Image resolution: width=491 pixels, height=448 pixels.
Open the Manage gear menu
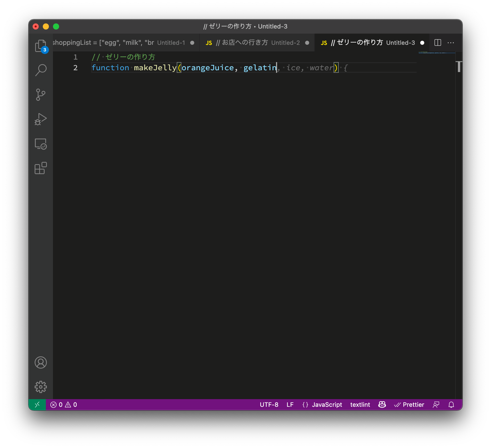tap(40, 387)
